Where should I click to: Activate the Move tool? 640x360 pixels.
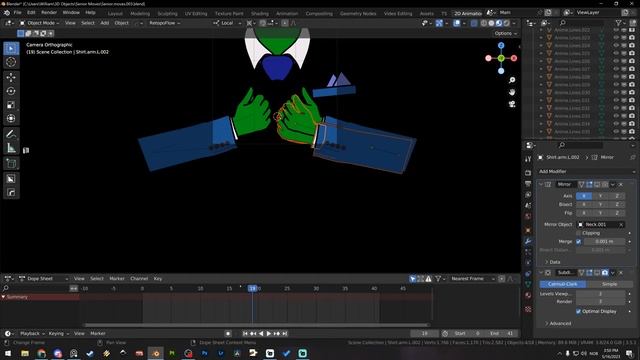coord(11,77)
